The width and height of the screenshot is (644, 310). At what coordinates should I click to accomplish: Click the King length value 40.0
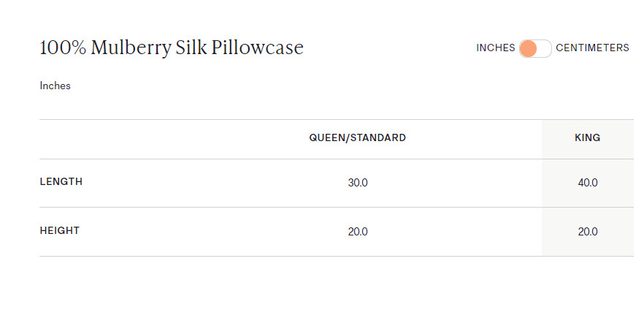[587, 183]
